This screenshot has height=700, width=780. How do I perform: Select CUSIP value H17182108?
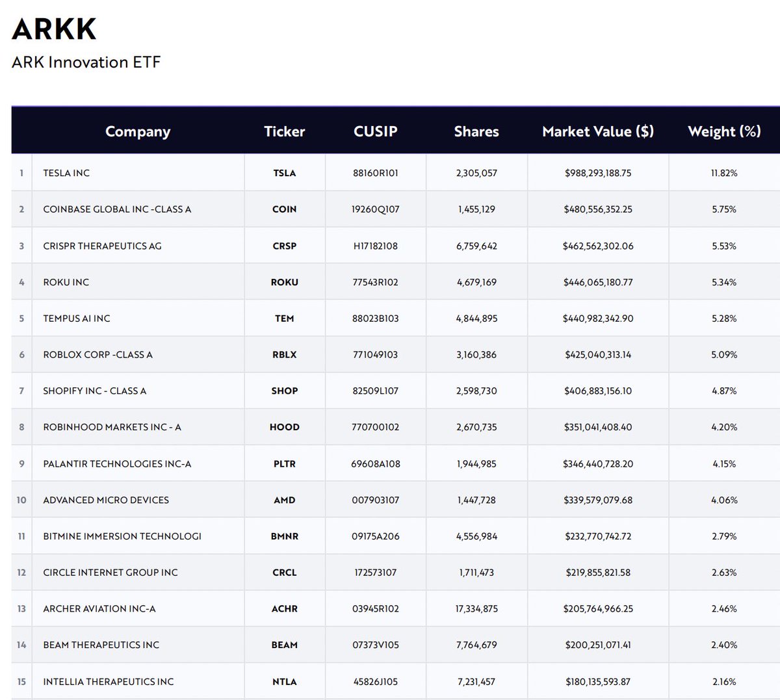point(376,246)
